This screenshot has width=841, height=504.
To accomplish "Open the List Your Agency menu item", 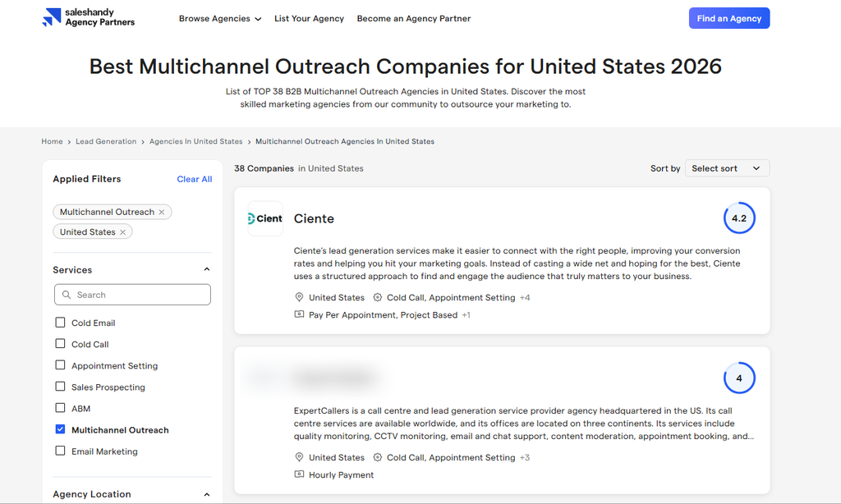I will point(309,19).
